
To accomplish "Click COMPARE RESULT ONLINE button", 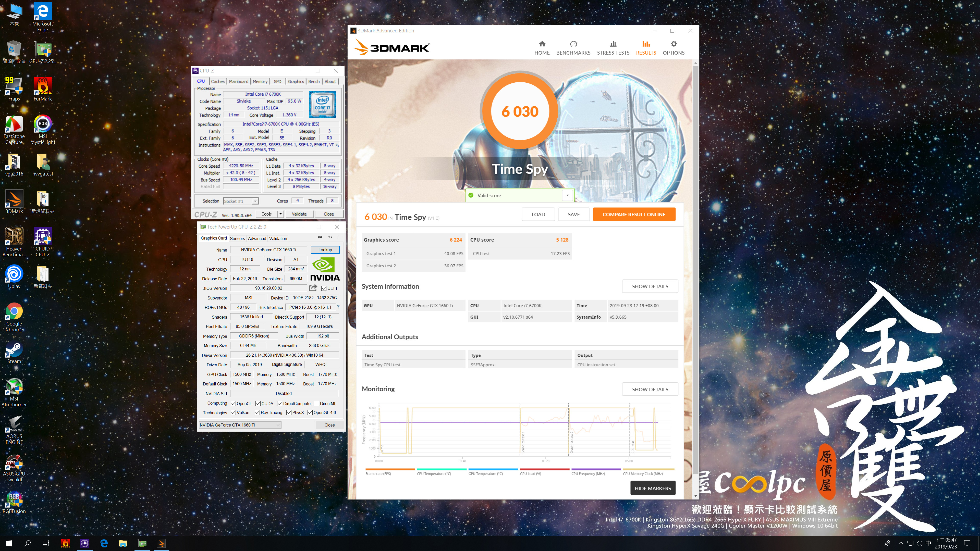I will click(634, 215).
